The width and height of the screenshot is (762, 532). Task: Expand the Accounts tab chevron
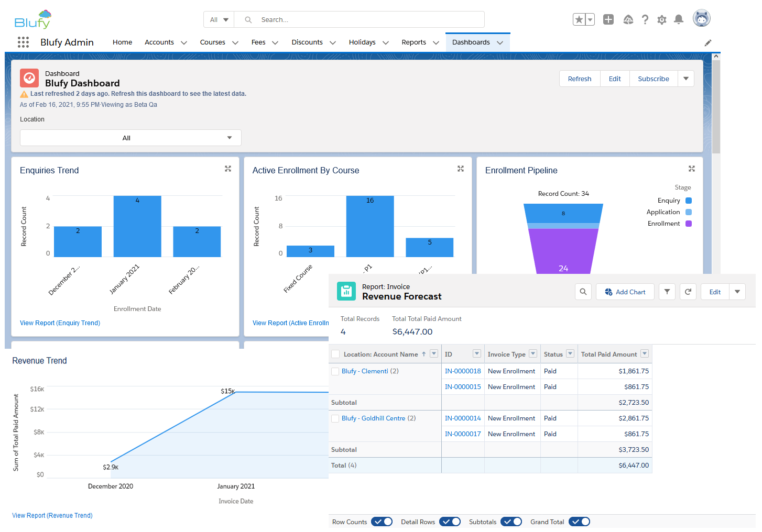click(184, 43)
